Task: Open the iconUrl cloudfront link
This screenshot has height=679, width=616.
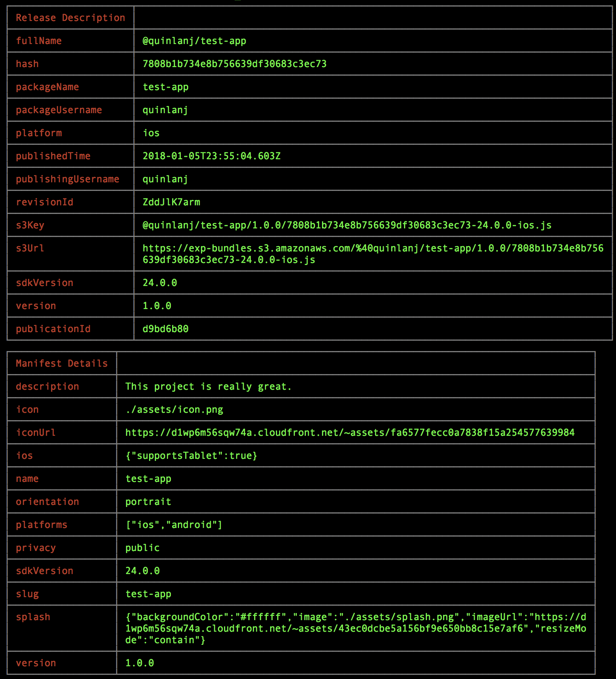Action: point(350,433)
